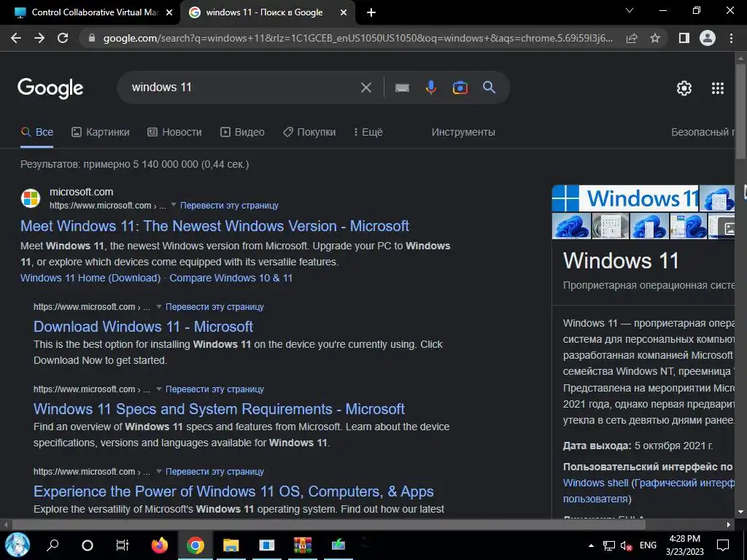The image size is (747, 560).
Task: Switch to the Покупки tab
Action: click(x=309, y=132)
